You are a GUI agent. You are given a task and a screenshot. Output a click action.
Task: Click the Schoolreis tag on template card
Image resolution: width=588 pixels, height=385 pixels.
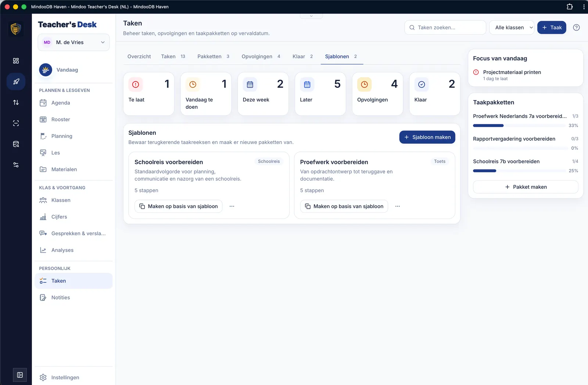point(269,162)
